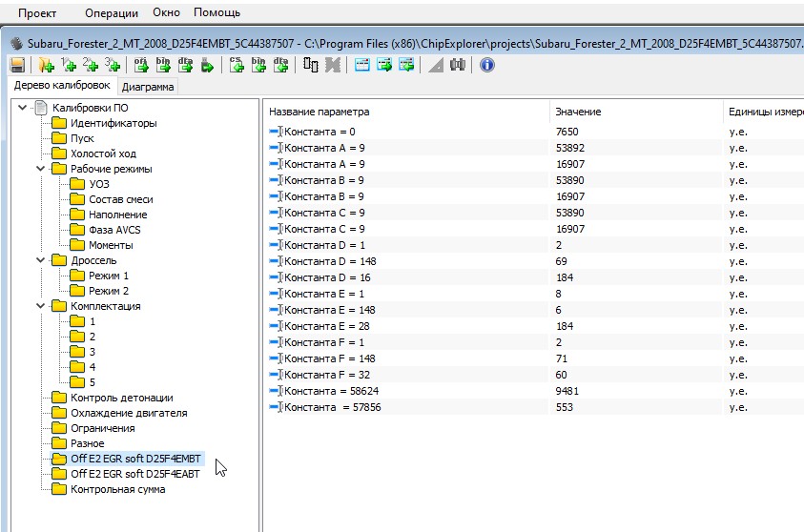Screen dimensions: 804x532
Task: Collapse the Дроссель tree branch
Action: pyautogui.click(x=41, y=260)
